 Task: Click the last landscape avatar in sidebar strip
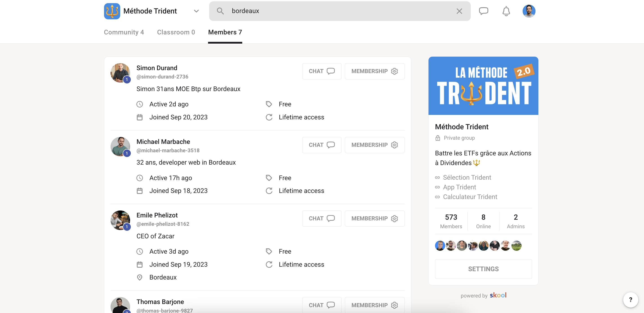coord(516,246)
